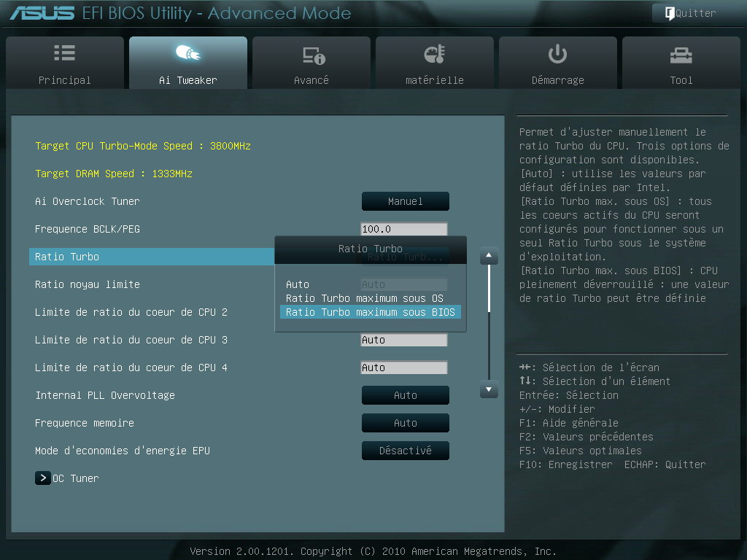Open the Ai Tweaker tab
The image size is (747, 560).
188,63
